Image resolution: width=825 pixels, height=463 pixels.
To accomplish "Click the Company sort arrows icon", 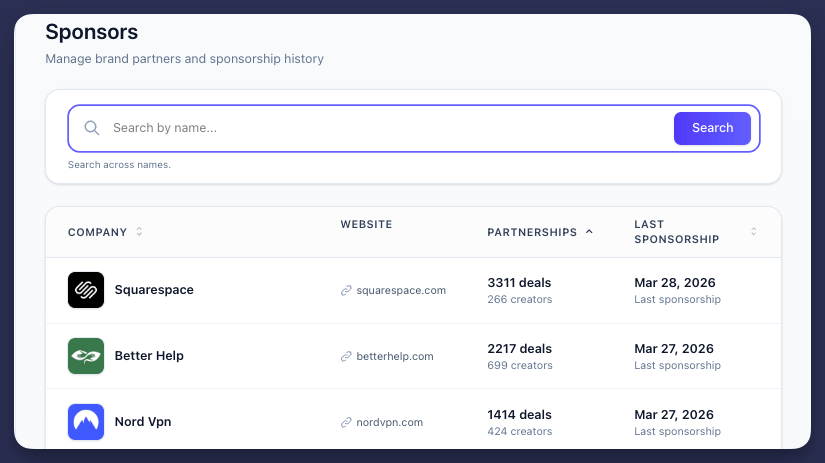I will coord(139,232).
